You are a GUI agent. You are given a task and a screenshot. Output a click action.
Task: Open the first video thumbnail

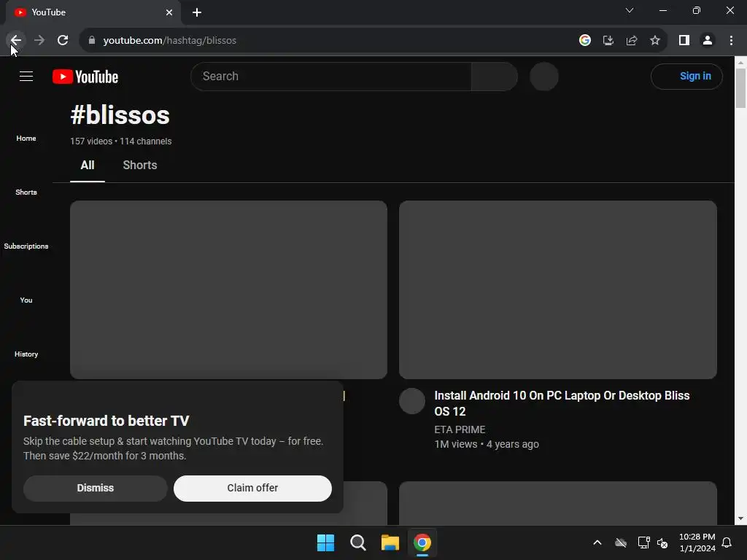228,289
